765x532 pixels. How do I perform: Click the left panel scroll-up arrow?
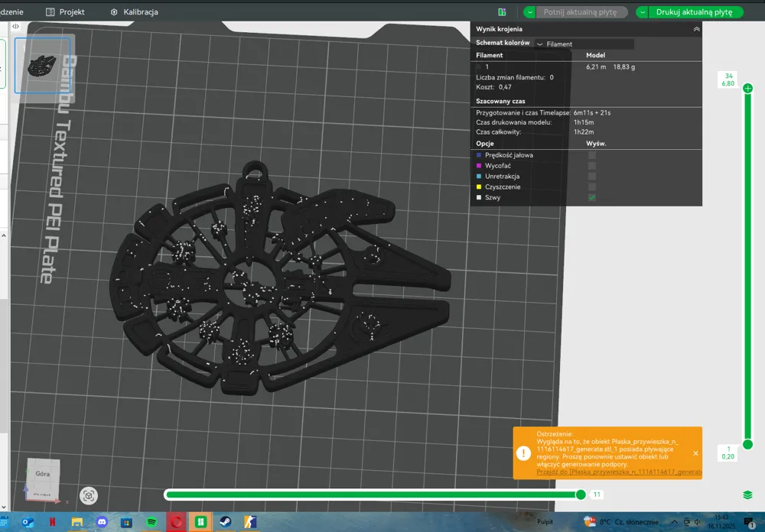(x=4, y=235)
